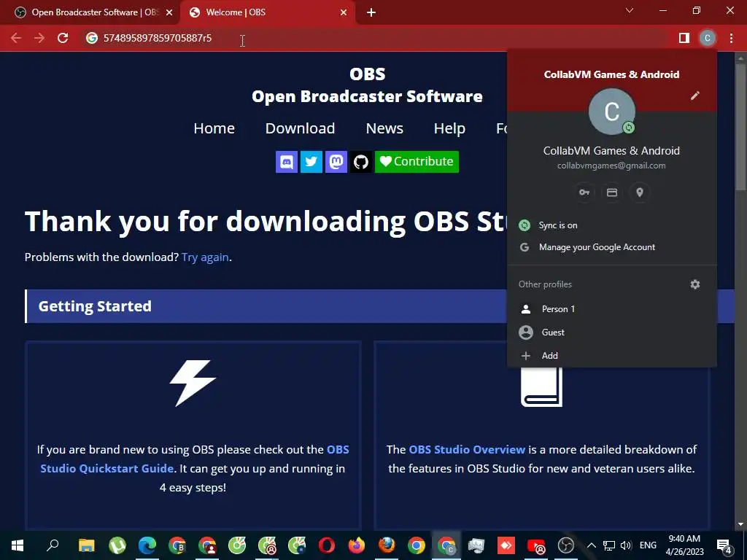This screenshot has width=747, height=560.
Task: Open the taskbar clock and date
Action: [x=684, y=545]
